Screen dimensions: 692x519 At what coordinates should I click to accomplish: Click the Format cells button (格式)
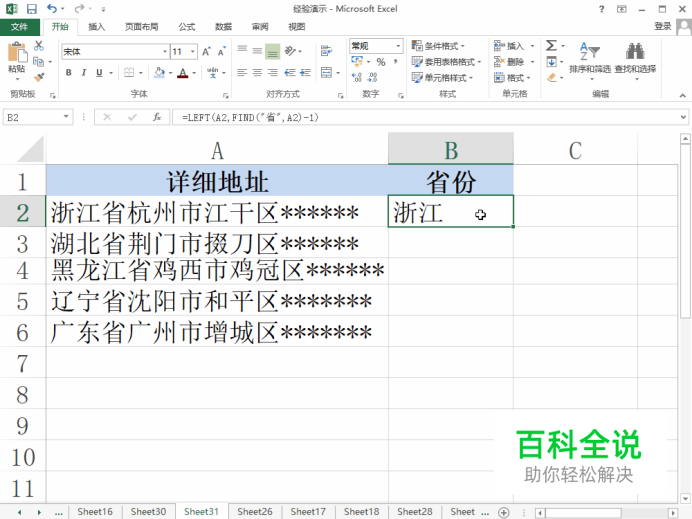512,78
